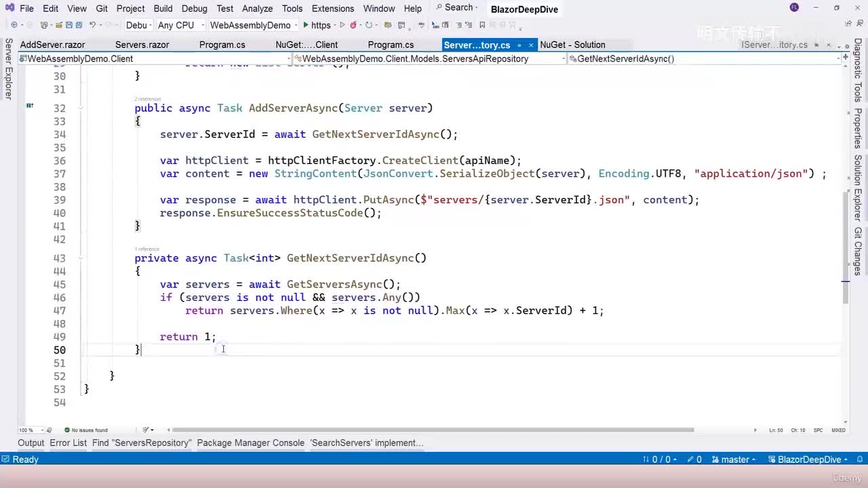Click the 0 / 0 git push/pull indicator
Viewport: 868px width, 488px height.
(660, 460)
